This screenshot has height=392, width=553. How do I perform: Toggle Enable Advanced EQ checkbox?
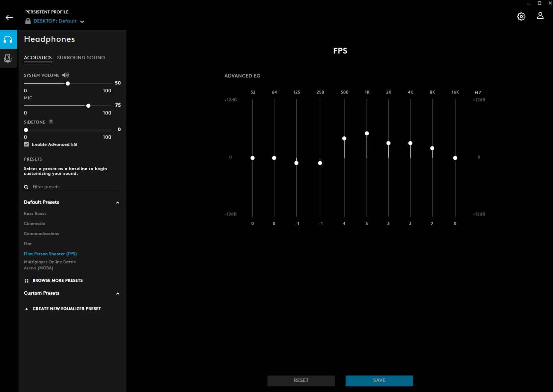(x=26, y=144)
